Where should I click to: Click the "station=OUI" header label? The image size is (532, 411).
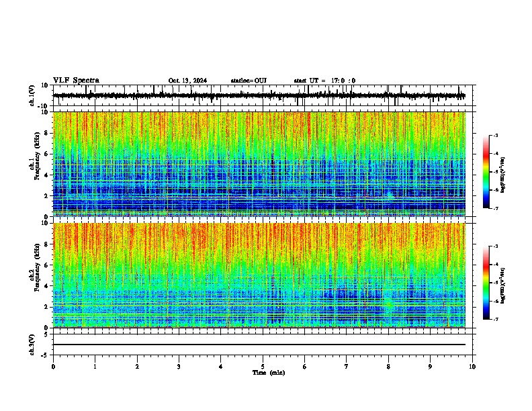249,81
